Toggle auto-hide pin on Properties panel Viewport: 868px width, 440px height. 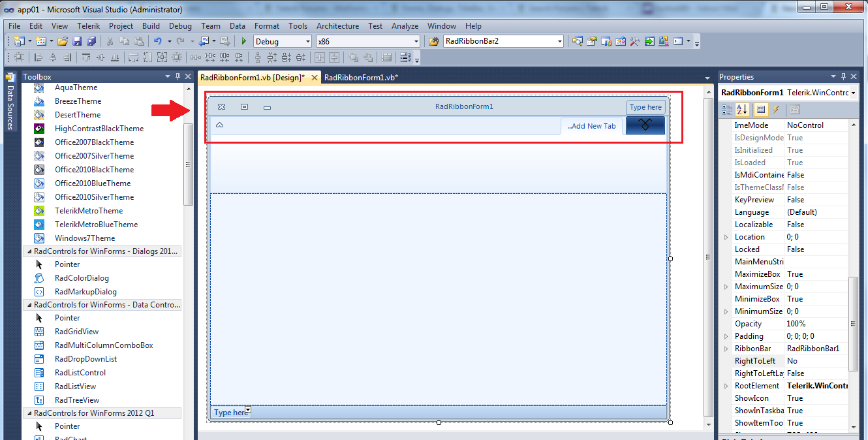[x=843, y=76]
